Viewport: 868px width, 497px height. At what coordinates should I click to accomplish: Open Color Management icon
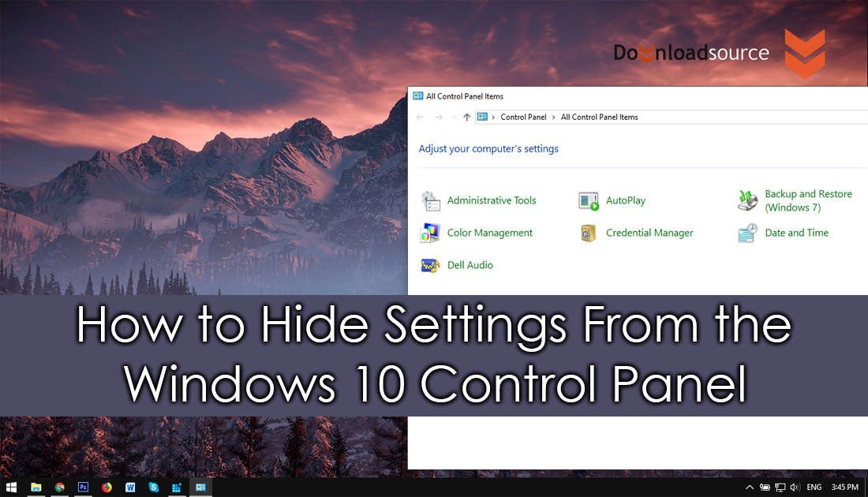click(x=430, y=233)
